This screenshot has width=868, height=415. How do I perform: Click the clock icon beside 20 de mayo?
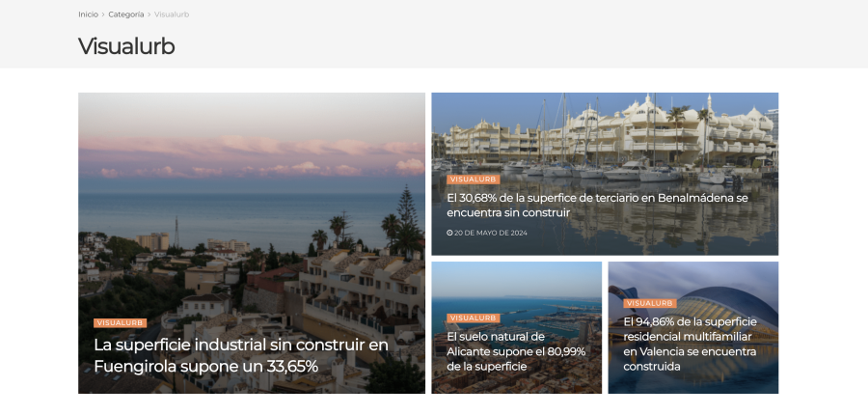pos(449,233)
